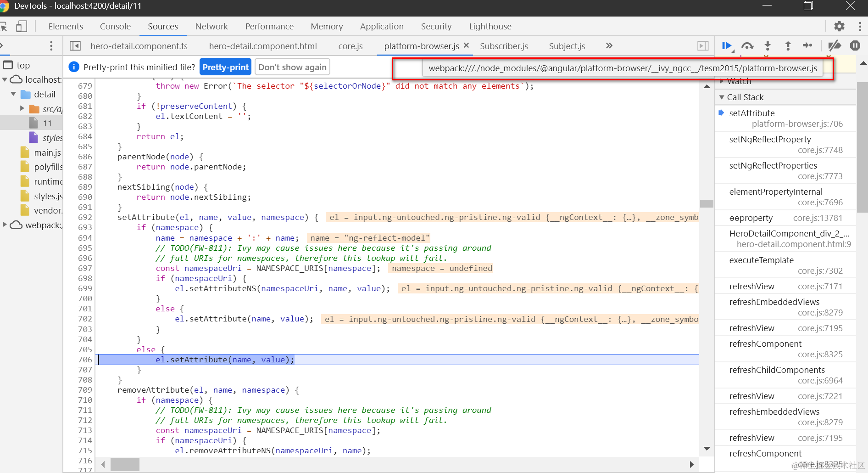Select setAttribute call stack frame
Image resolution: width=868 pixels, height=473 pixels.
point(785,118)
